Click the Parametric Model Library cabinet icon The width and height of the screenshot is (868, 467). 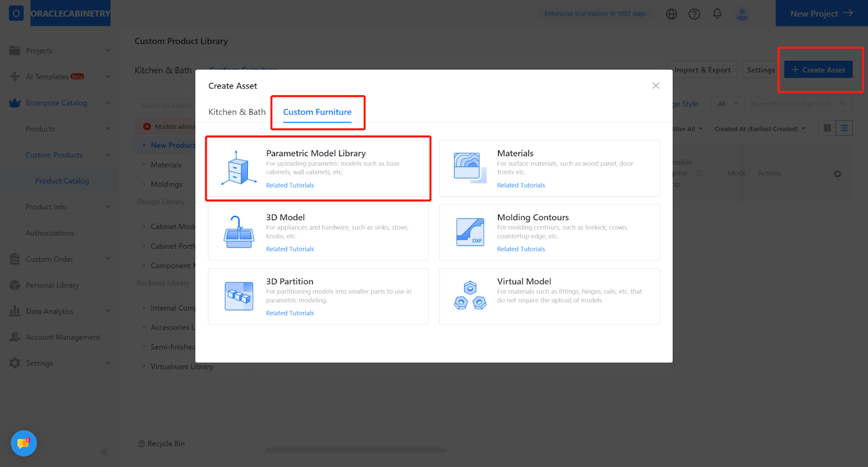click(x=239, y=168)
